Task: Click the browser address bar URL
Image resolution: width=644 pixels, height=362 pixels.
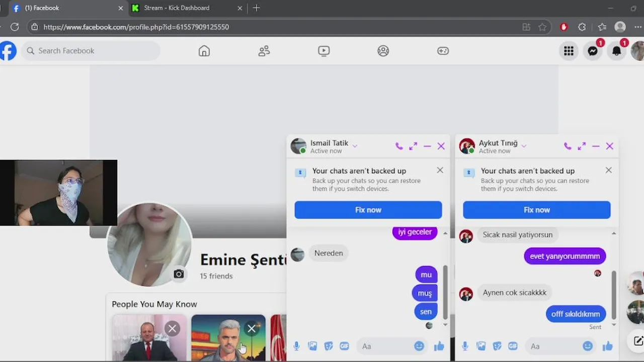Action: tap(136, 27)
